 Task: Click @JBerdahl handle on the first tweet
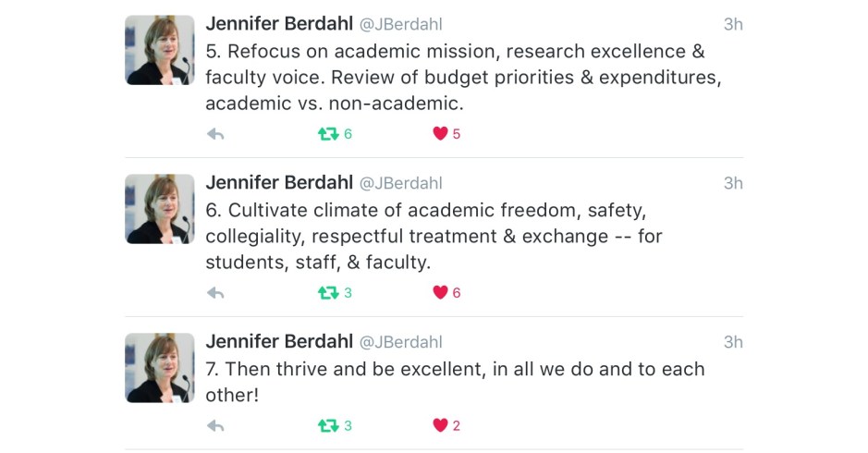point(400,25)
